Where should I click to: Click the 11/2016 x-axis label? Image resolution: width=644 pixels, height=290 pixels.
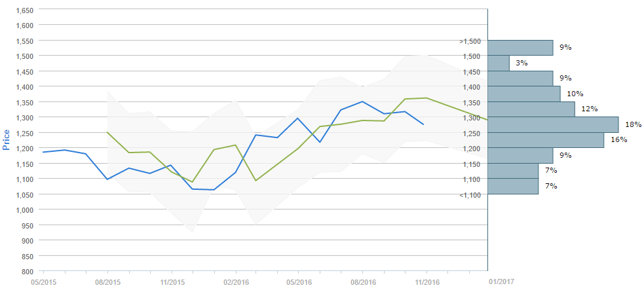click(x=426, y=281)
